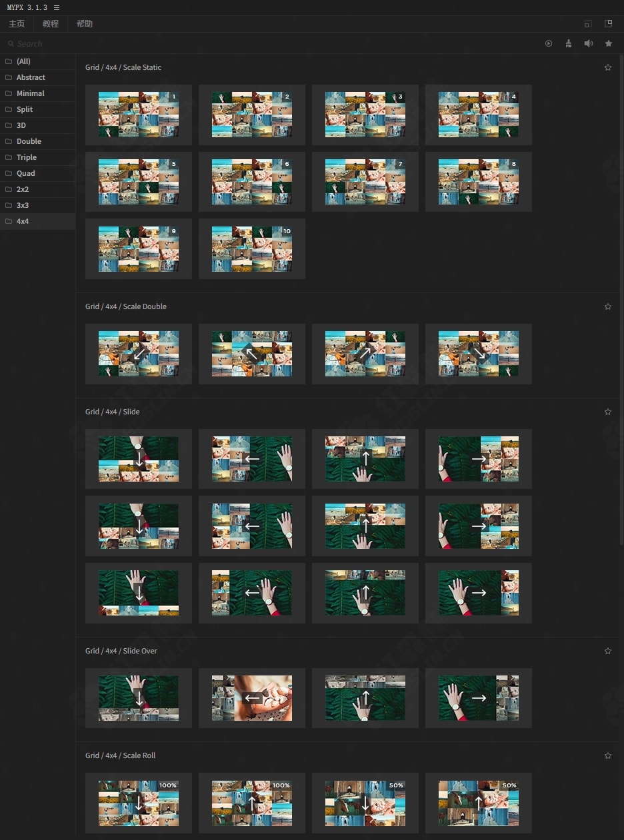624x840 pixels.
Task: Select Scale Roll 100% preset with down arrow
Action: tap(139, 803)
